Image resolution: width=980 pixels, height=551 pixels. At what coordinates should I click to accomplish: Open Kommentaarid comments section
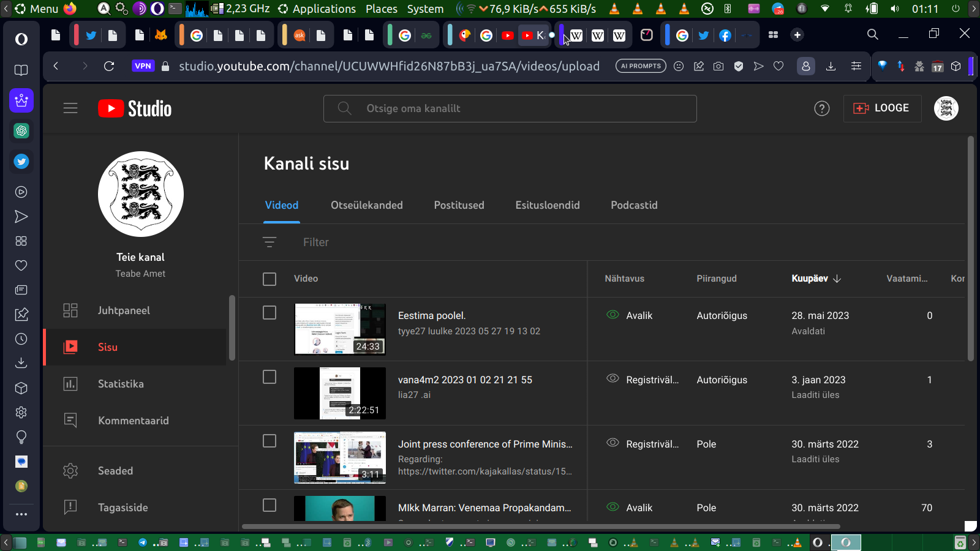(x=133, y=421)
